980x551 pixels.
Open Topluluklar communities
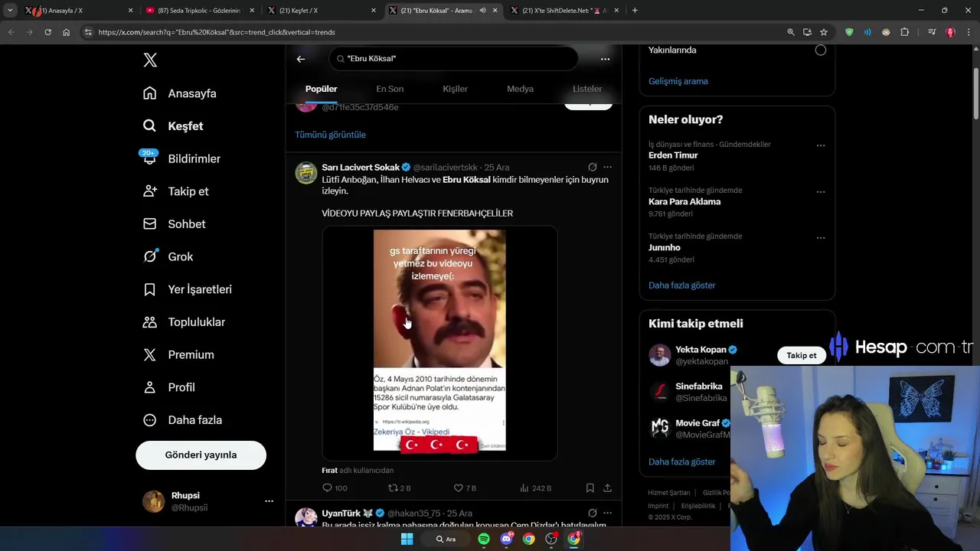point(184,322)
